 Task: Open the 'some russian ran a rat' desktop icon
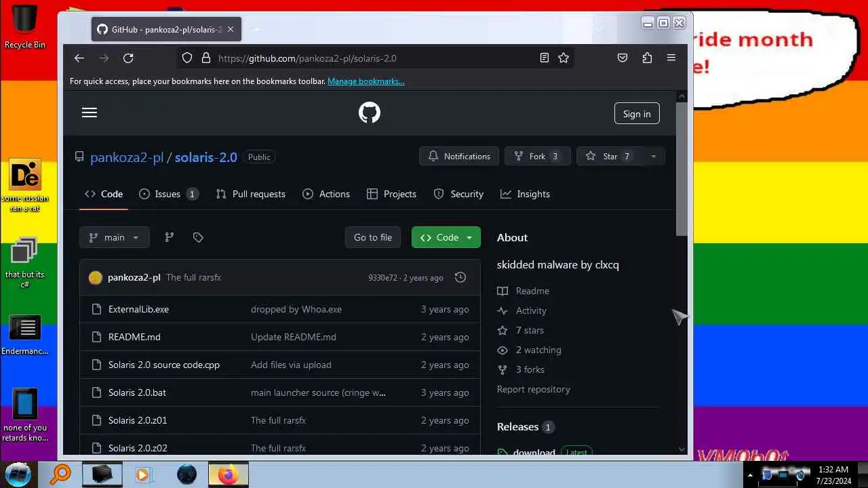click(x=25, y=185)
